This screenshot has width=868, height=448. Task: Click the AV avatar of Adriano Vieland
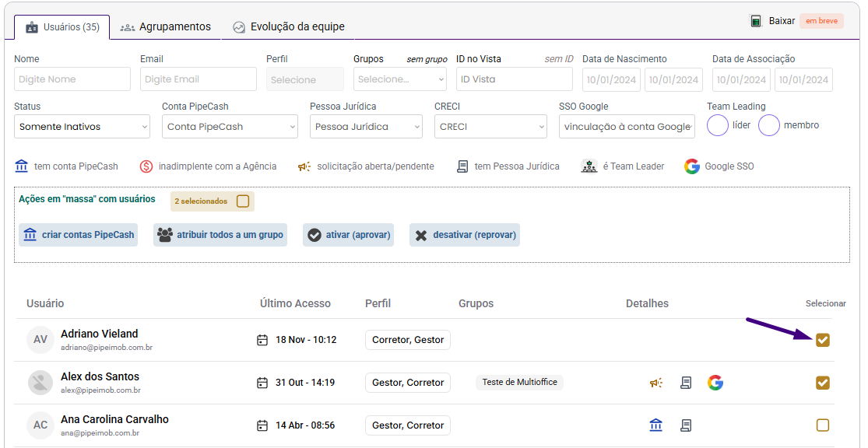click(40, 340)
